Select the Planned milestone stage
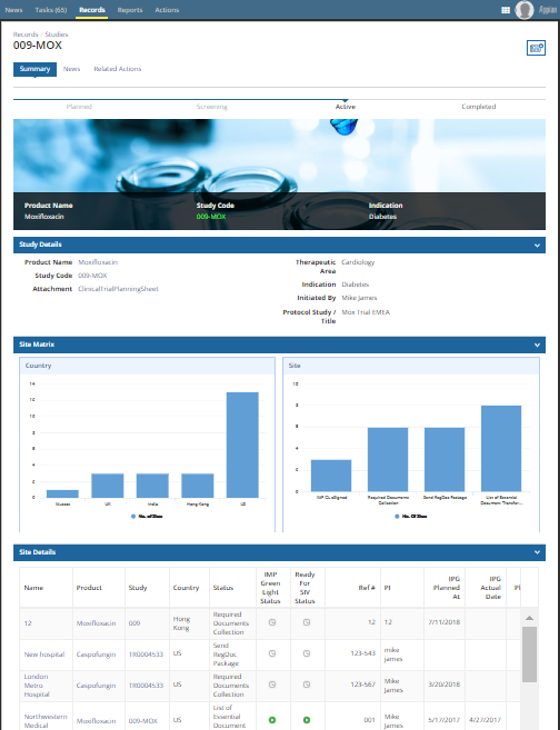This screenshot has height=730, width=560. pos(79,107)
